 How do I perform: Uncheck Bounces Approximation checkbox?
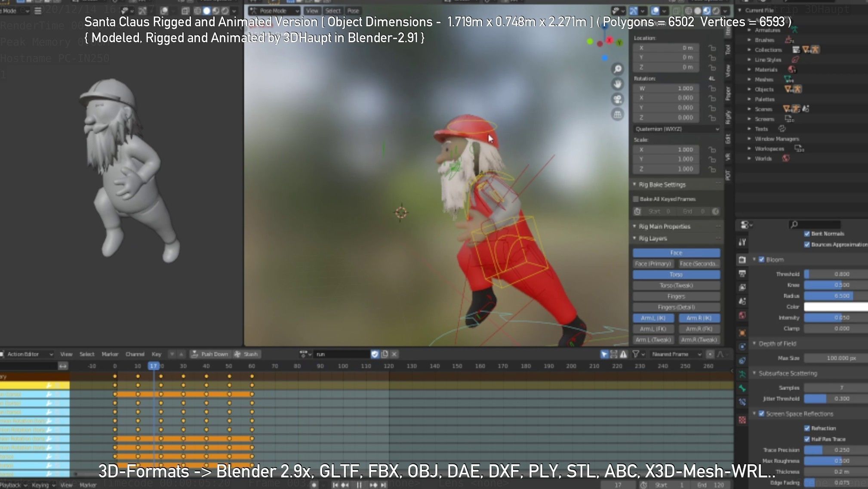[x=807, y=244]
